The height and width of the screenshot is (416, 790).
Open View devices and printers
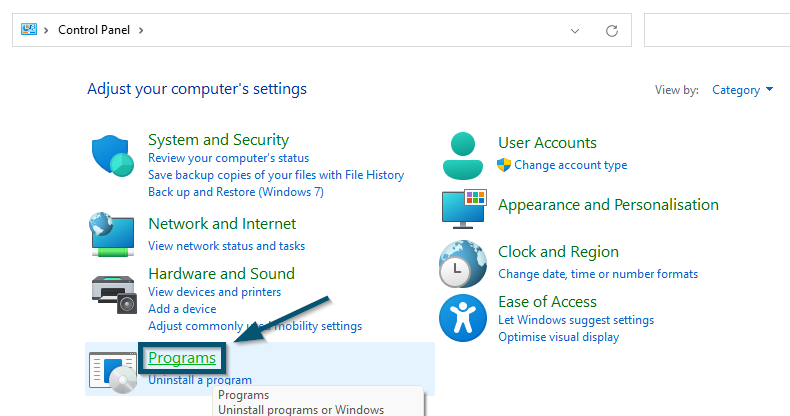(x=215, y=292)
